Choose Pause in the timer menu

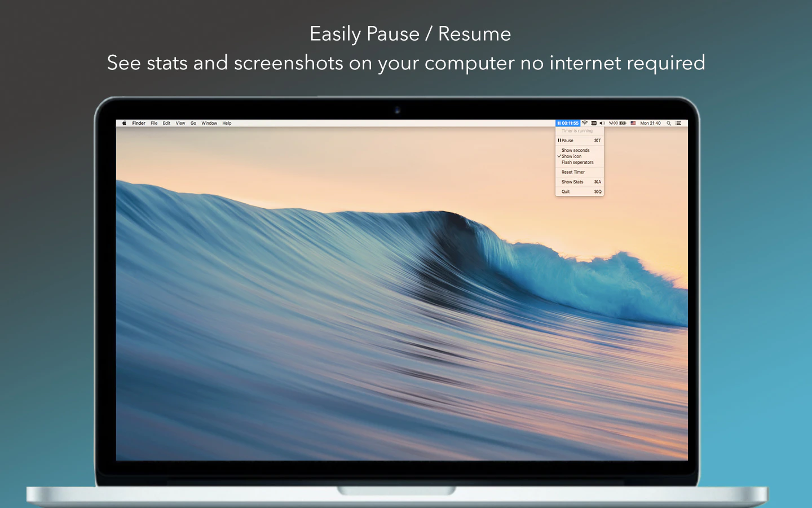pos(580,141)
